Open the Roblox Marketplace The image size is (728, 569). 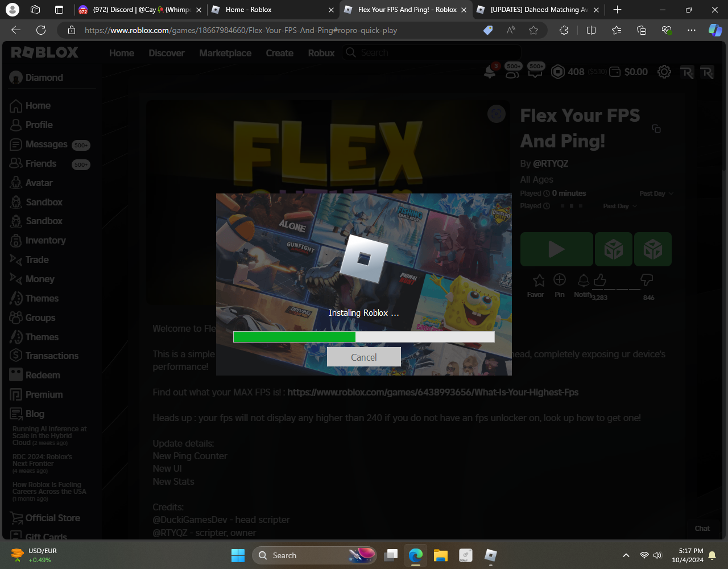[225, 53]
